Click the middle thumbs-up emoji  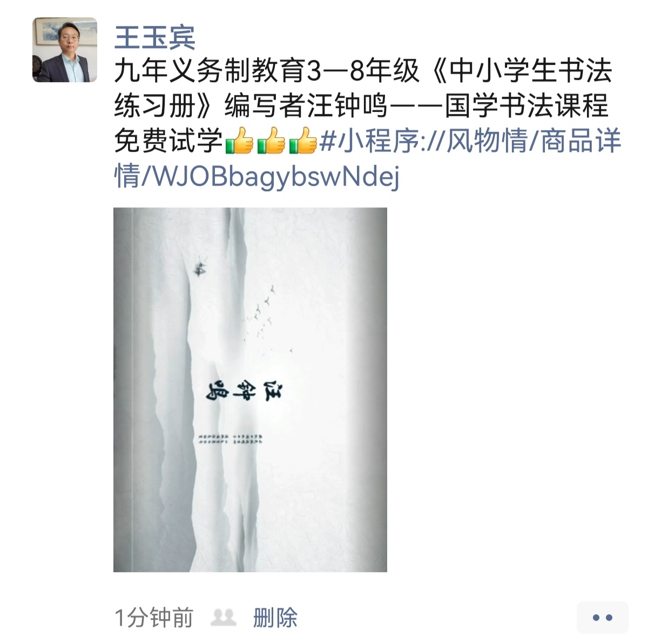point(271,141)
